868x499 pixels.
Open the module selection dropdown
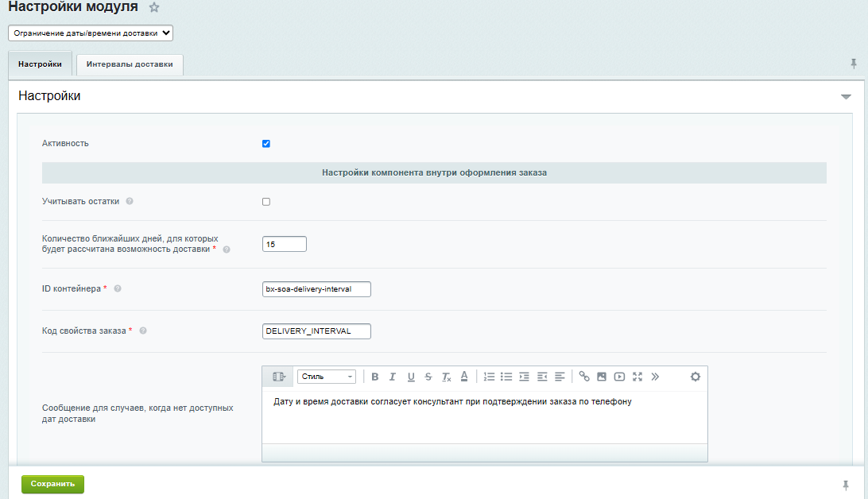91,33
